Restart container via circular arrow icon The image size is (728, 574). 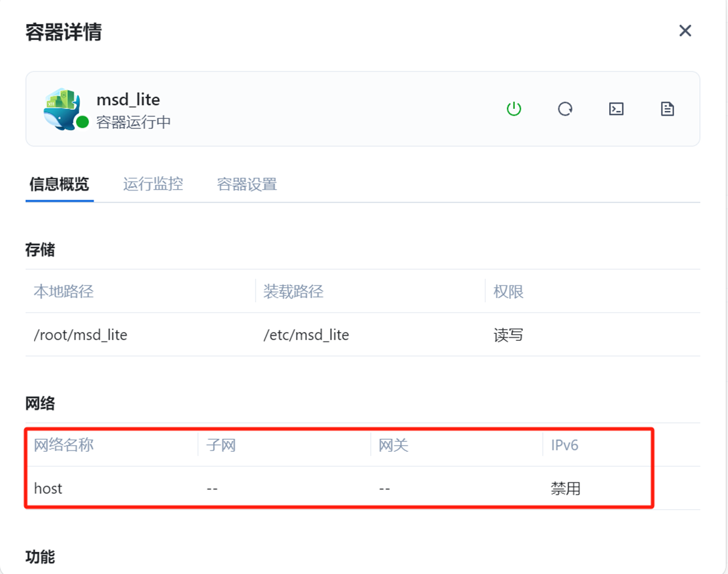click(565, 109)
